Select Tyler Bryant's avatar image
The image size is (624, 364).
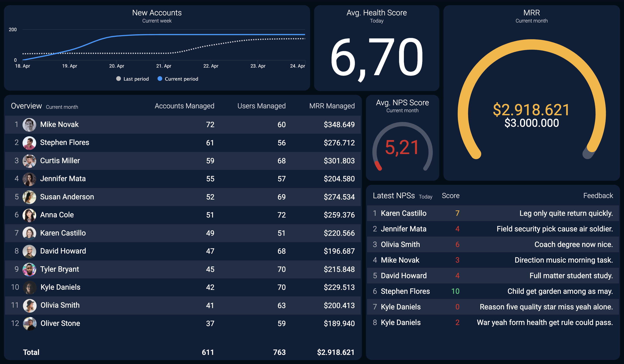(29, 269)
